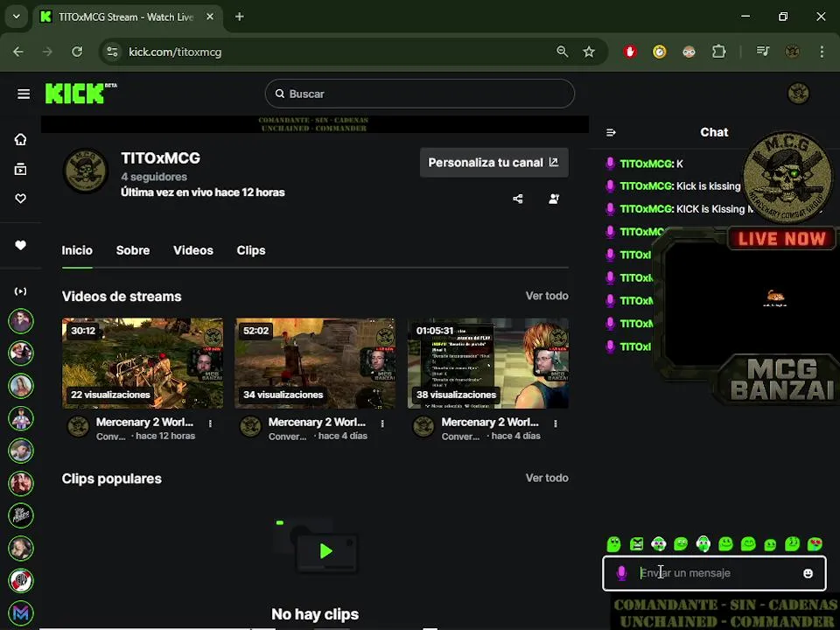Open Chrome three-dot menu
The width and height of the screenshot is (840, 630).
(x=822, y=52)
